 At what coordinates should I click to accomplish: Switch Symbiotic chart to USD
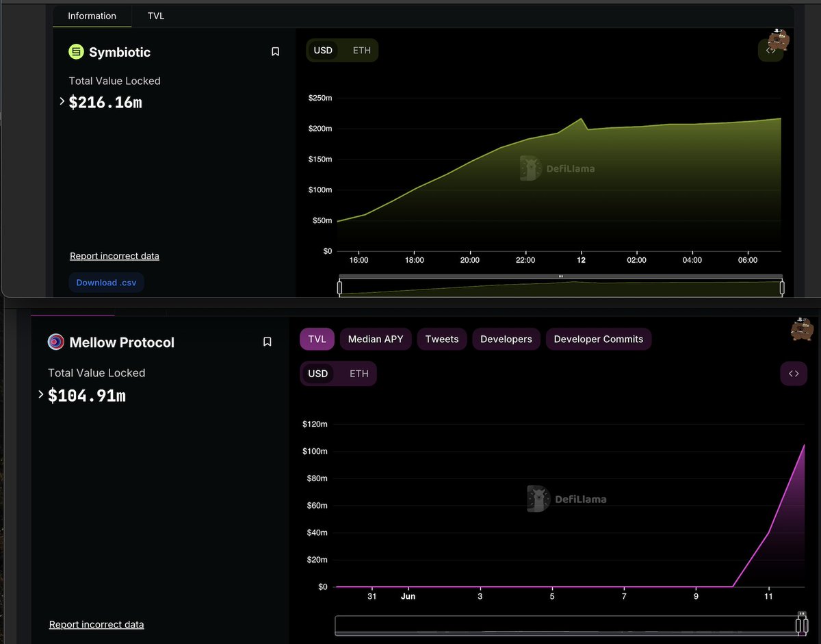(323, 51)
